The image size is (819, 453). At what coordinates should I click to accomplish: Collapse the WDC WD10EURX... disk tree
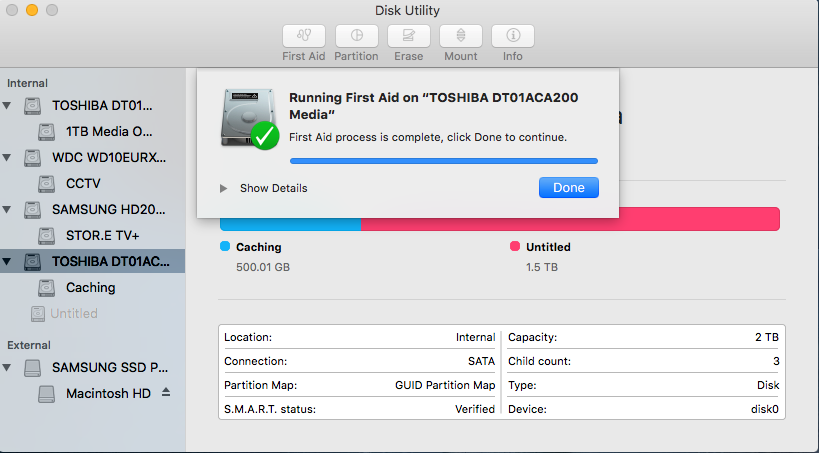(7, 157)
